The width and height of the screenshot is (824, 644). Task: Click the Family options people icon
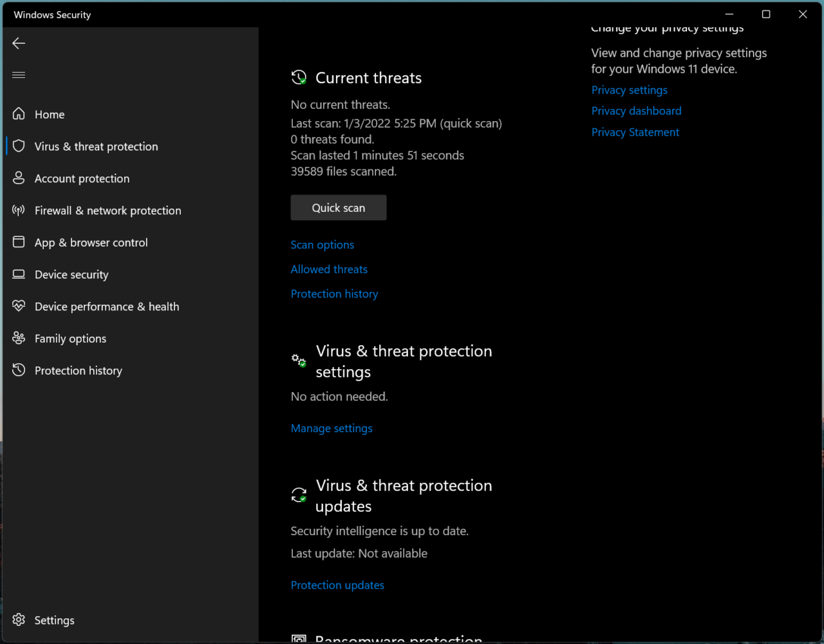[x=19, y=338]
